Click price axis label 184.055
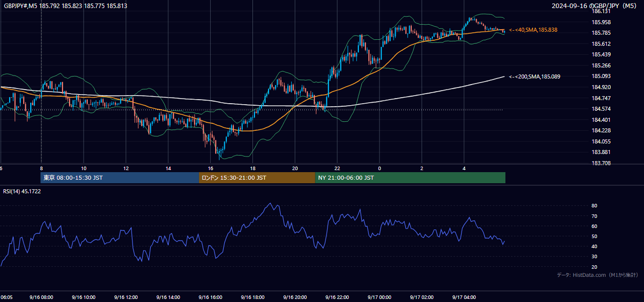644x302 pixels. click(601, 141)
